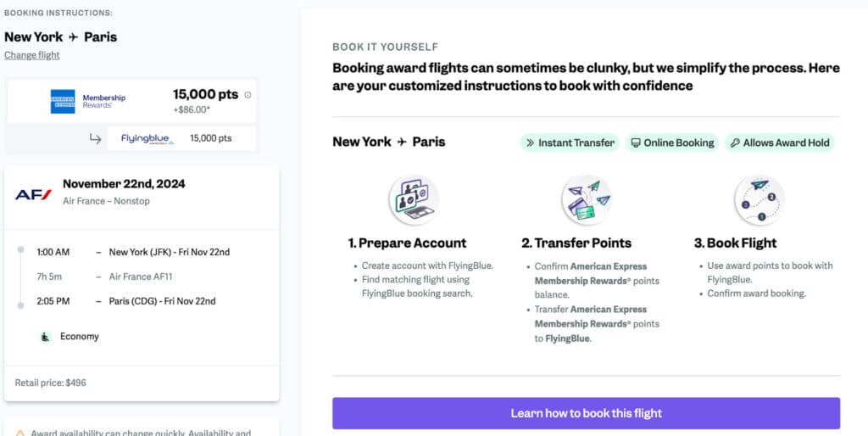The width and height of the screenshot is (868, 436).
Task: Click the info icon beside 15,000 pts
Action: tap(248, 95)
